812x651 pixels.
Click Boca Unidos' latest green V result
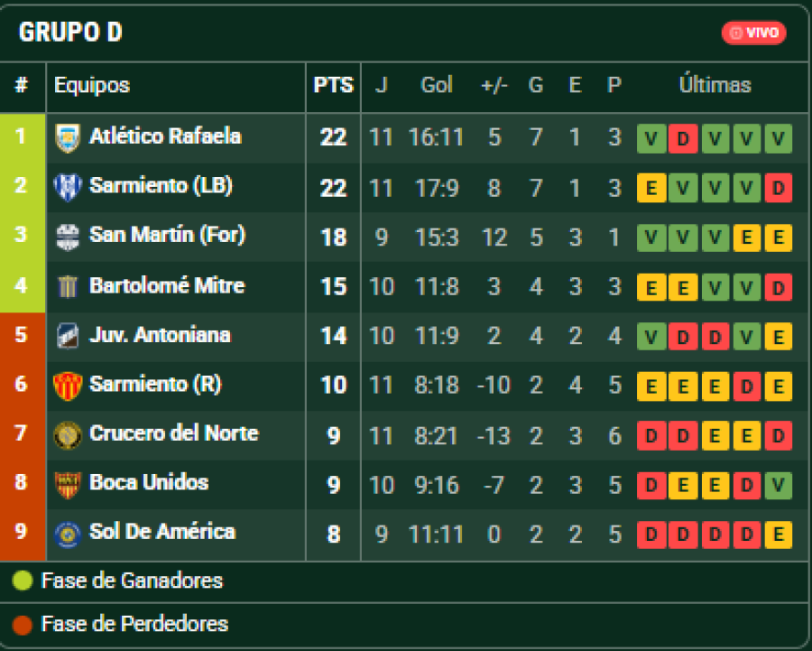click(778, 486)
